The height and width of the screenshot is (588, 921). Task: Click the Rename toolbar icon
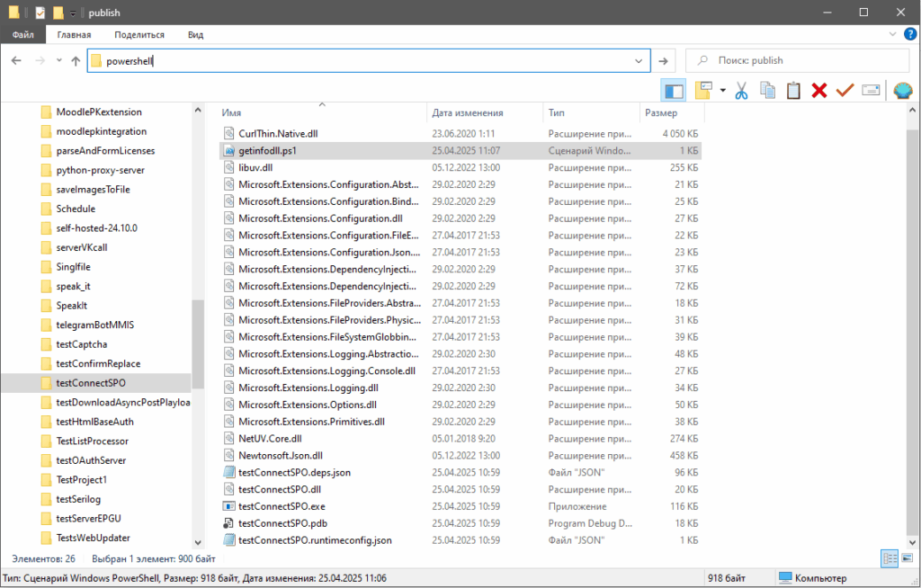871,91
